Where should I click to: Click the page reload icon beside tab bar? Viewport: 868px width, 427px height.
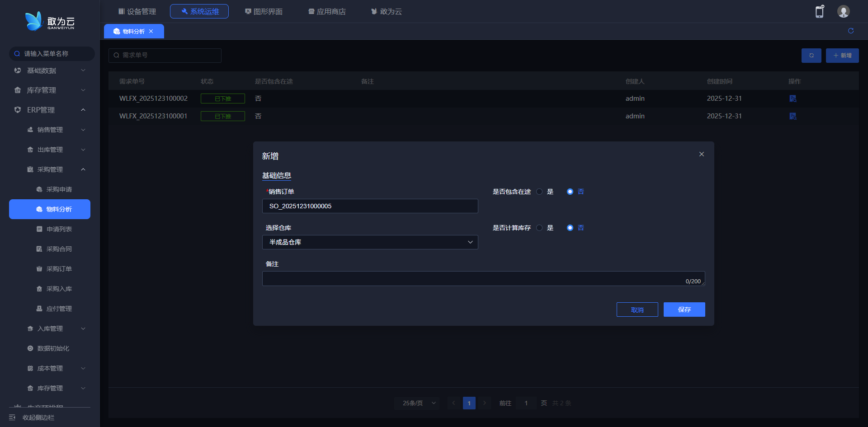point(851,31)
